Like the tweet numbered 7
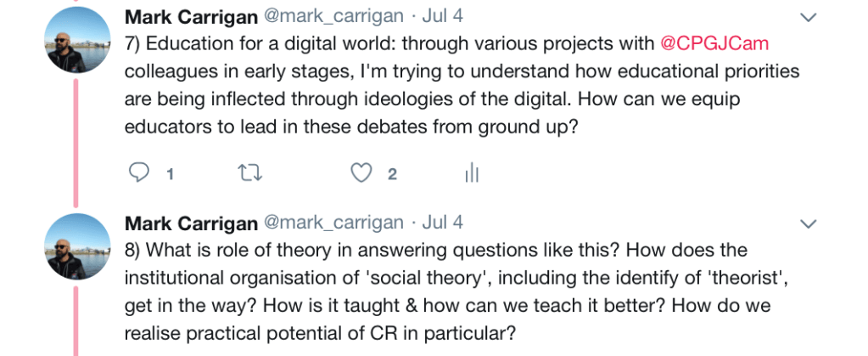The height and width of the screenshot is (356, 868). point(362,173)
